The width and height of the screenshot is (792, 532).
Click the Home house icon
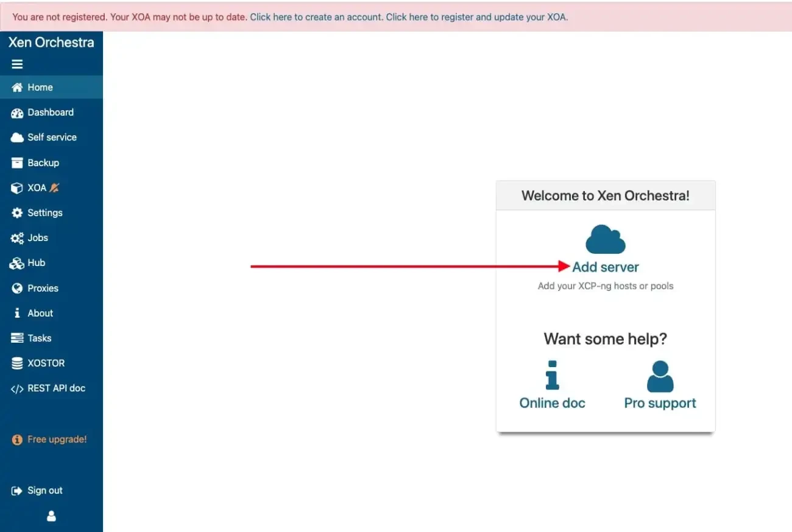point(17,87)
